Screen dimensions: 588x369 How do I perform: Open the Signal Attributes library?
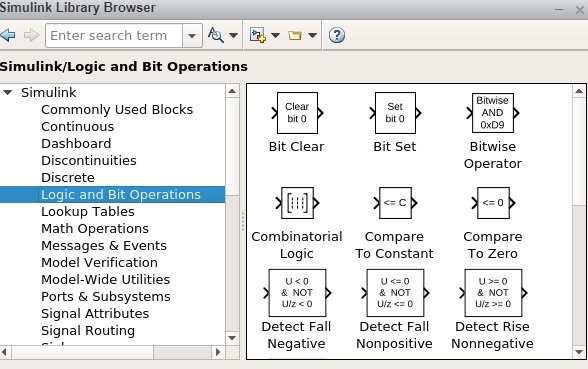(95, 314)
